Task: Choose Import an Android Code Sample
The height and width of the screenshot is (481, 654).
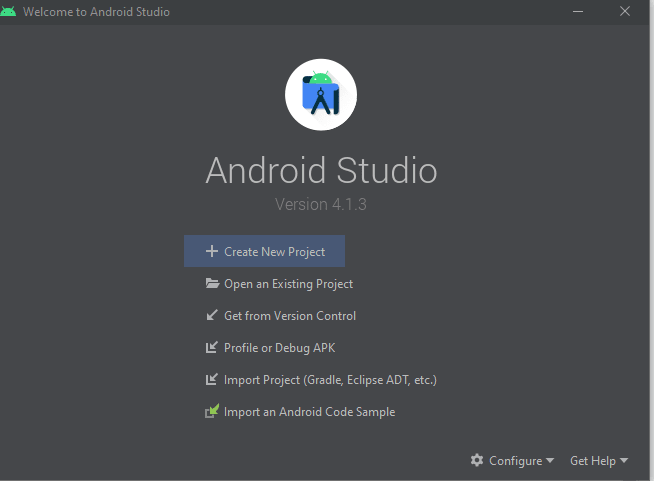Action: coord(300,412)
